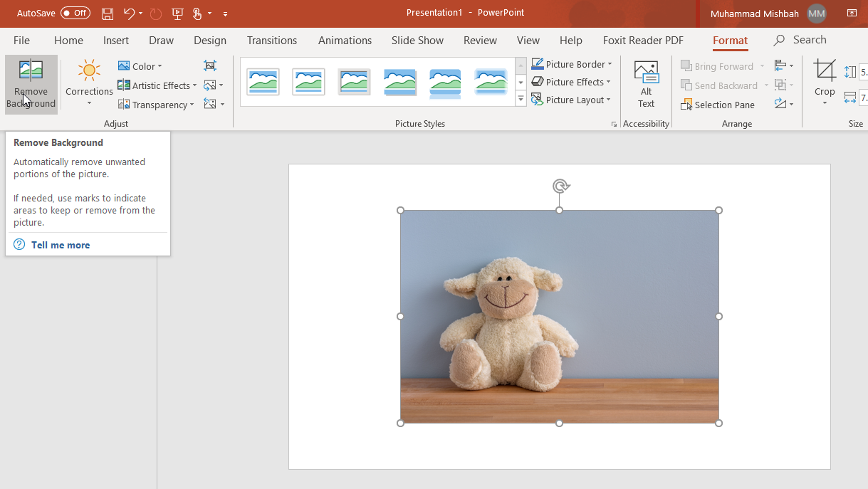The height and width of the screenshot is (489, 868).
Task: Expand the Picture Styles gallery More arrow
Action: pos(521,100)
